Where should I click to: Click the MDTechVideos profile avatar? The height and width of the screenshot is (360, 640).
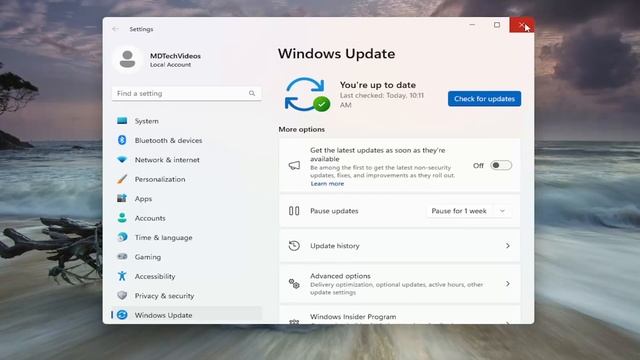coord(127,60)
